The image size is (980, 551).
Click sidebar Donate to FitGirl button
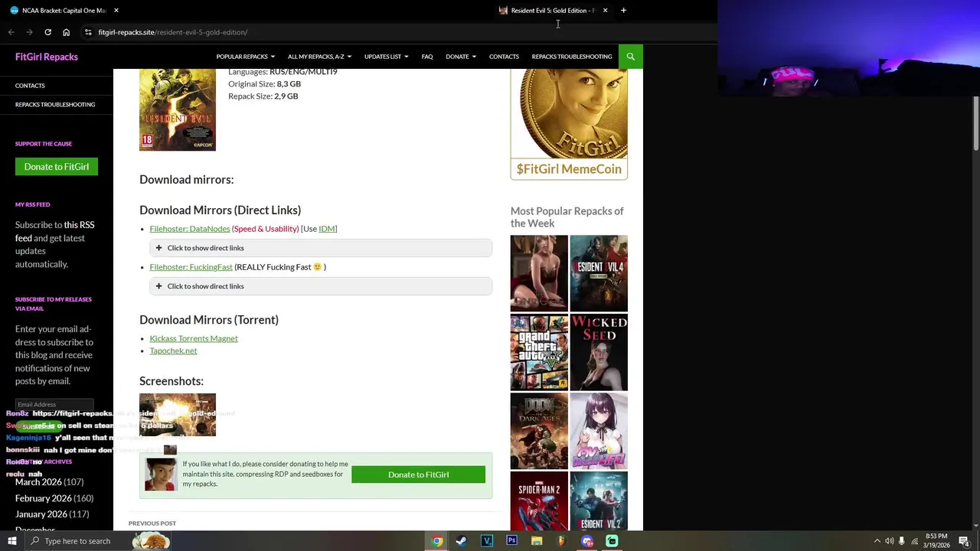click(x=57, y=166)
